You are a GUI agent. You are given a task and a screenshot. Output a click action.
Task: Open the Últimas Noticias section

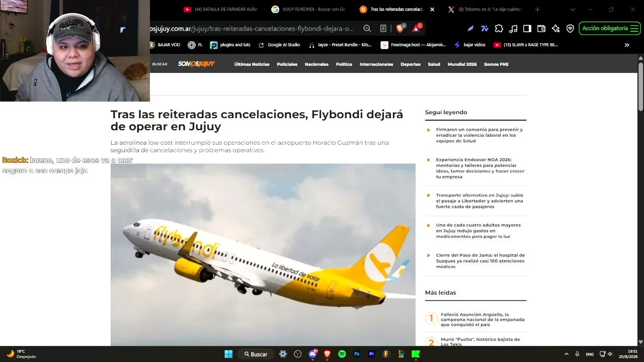coord(252,64)
